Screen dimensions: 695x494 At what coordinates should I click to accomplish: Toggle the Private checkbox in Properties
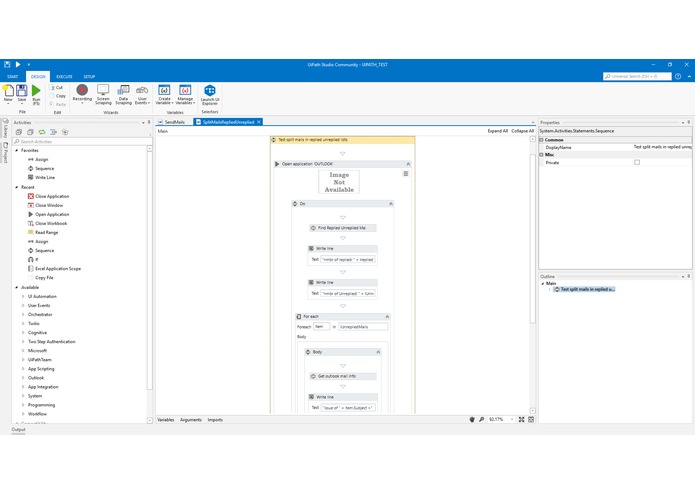pyautogui.click(x=637, y=163)
